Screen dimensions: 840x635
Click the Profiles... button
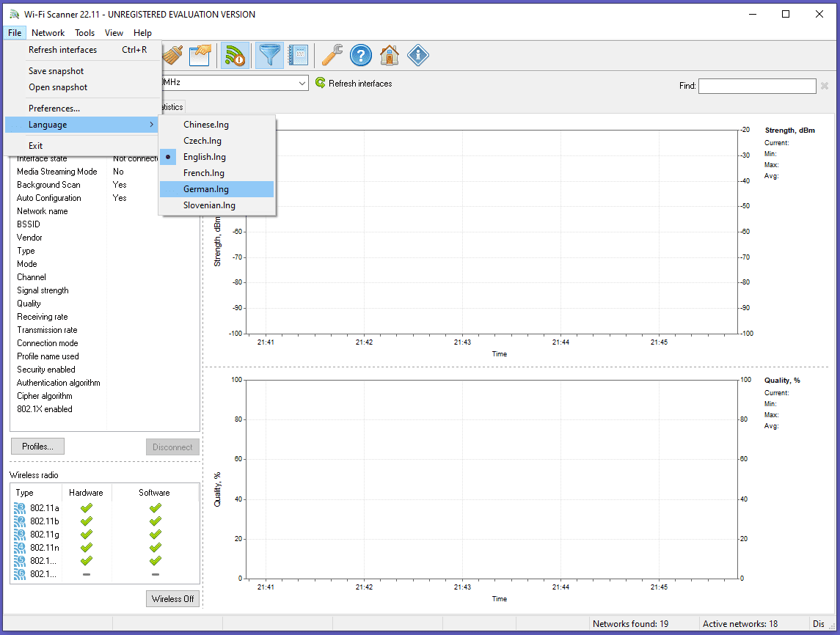click(x=37, y=447)
